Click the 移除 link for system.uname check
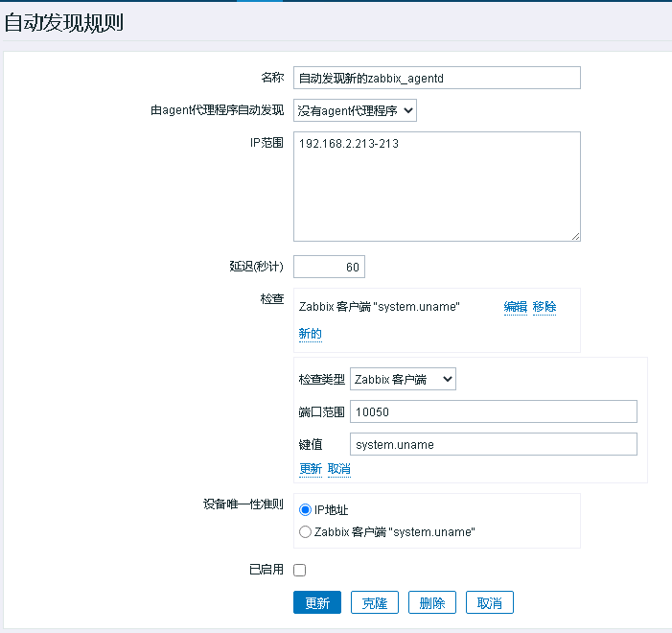The height and width of the screenshot is (633, 672). (545, 307)
